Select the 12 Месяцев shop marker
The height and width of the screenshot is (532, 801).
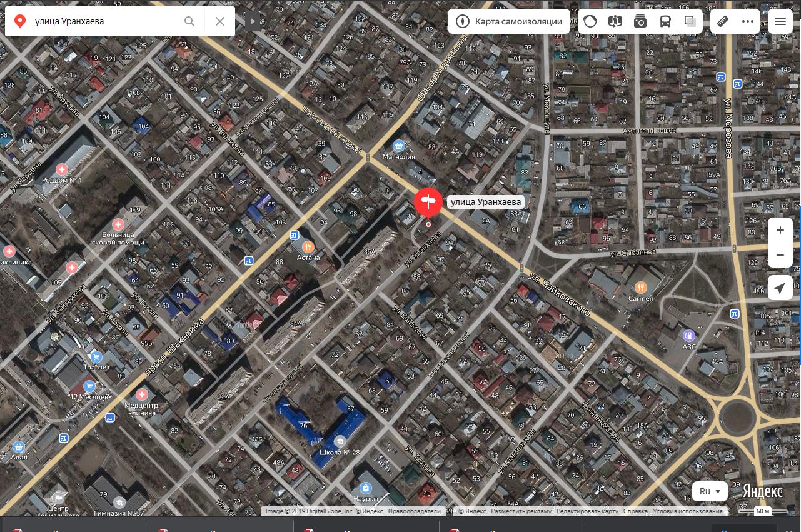[89, 387]
